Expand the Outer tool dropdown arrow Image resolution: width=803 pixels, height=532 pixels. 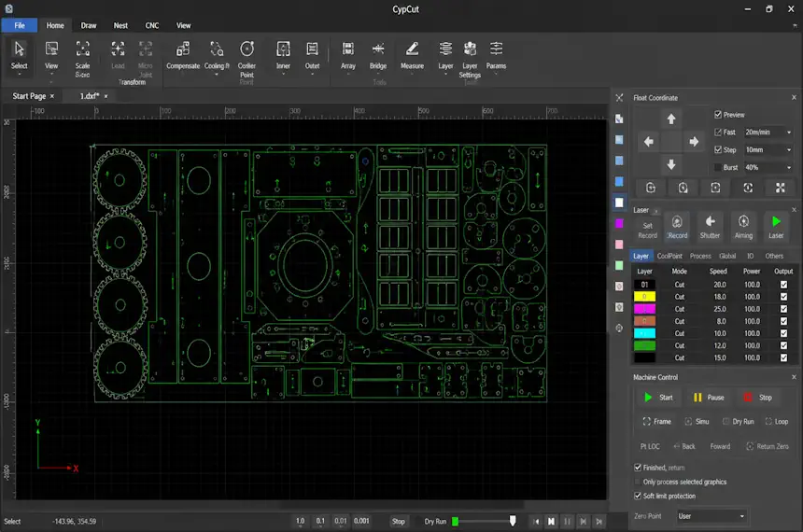[313, 75]
